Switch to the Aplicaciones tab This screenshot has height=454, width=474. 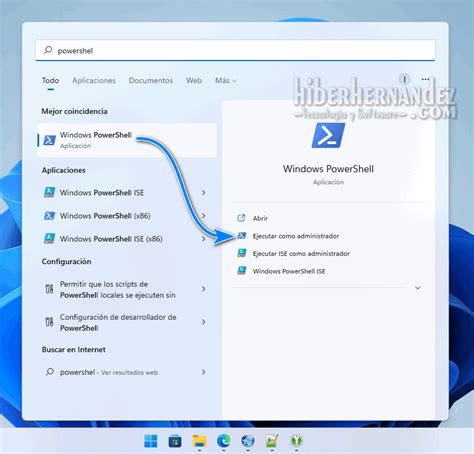point(94,80)
